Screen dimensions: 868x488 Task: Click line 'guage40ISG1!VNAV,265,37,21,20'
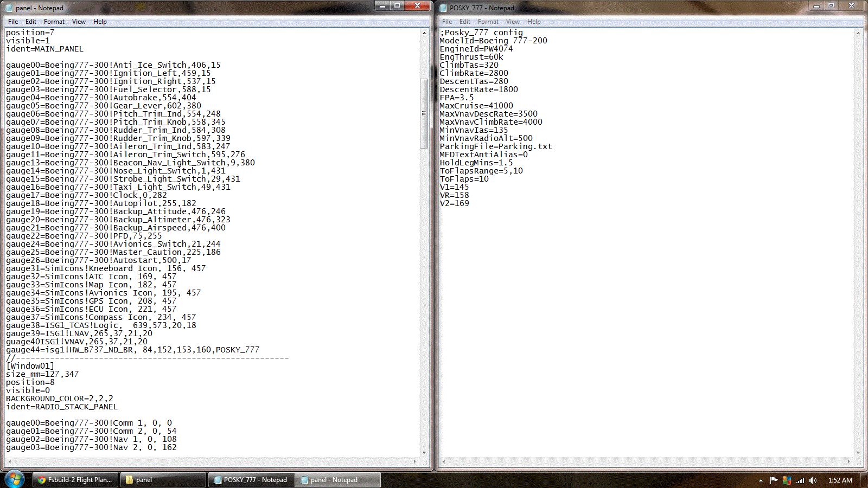click(x=76, y=342)
